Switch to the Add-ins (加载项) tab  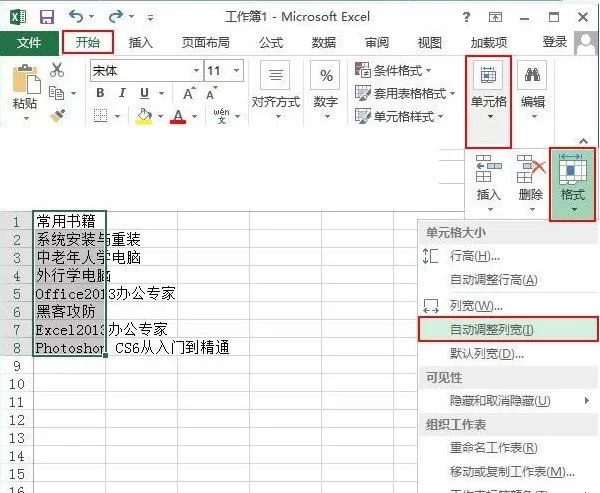coord(489,42)
